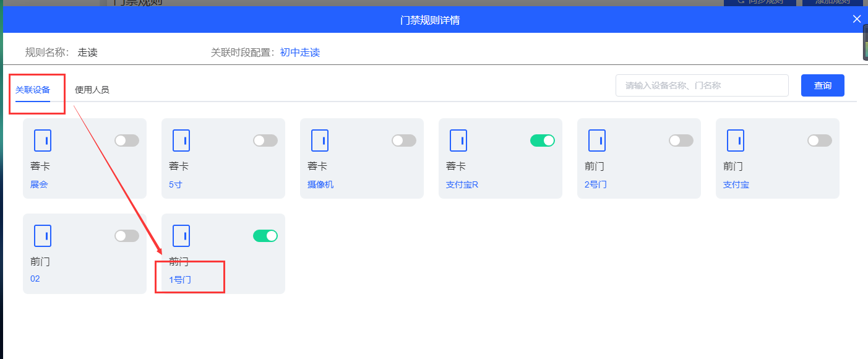The image size is (868, 359).
Task: Click door icon on 1号门 device card
Action: pyautogui.click(x=181, y=236)
